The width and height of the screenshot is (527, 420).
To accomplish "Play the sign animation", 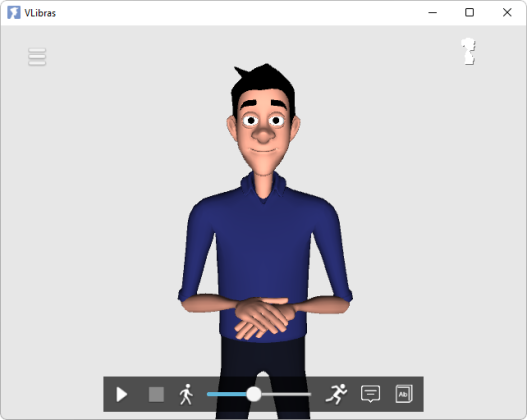I will coord(122,394).
